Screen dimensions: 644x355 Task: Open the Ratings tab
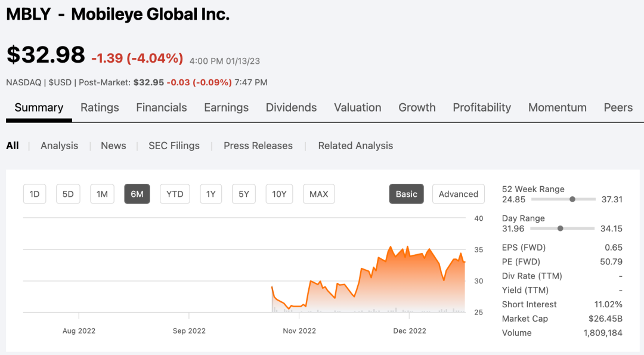pyautogui.click(x=100, y=108)
